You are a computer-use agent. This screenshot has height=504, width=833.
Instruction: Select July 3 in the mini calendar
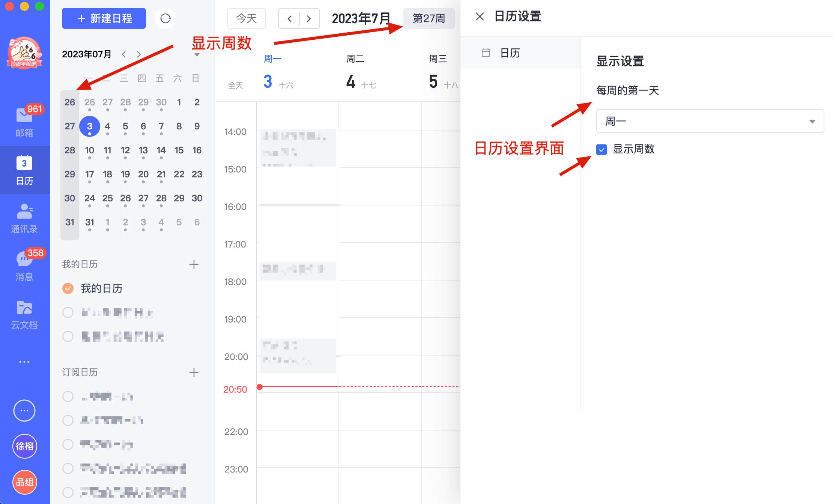tap(90, 126)
